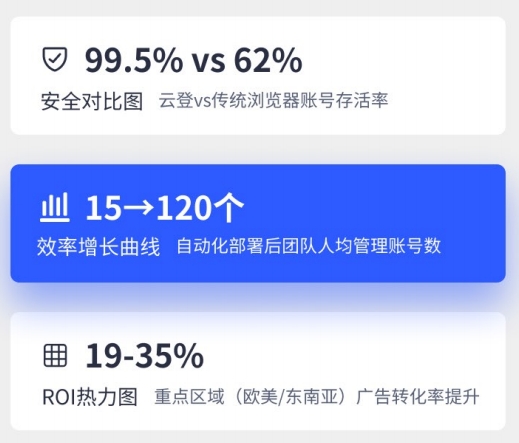The image size is (519, 443).
Task: Click the 35% value in the ROI card
Action: coord(169,356)
